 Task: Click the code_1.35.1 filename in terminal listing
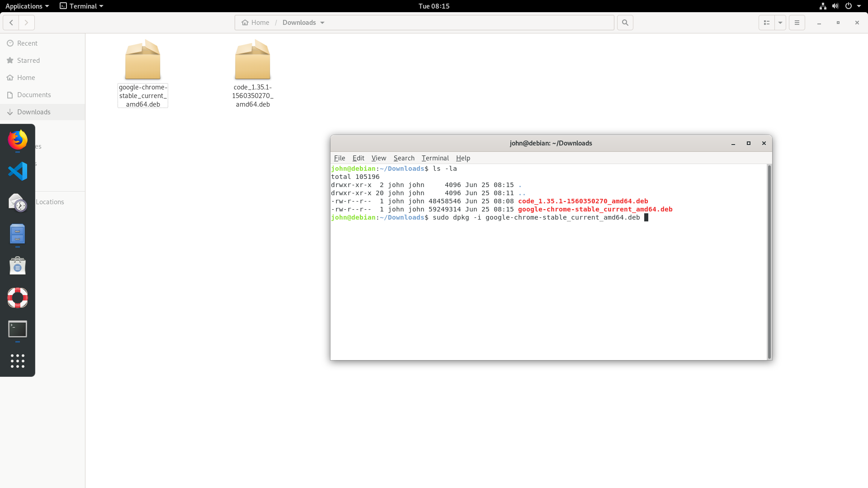pos(583,201)
